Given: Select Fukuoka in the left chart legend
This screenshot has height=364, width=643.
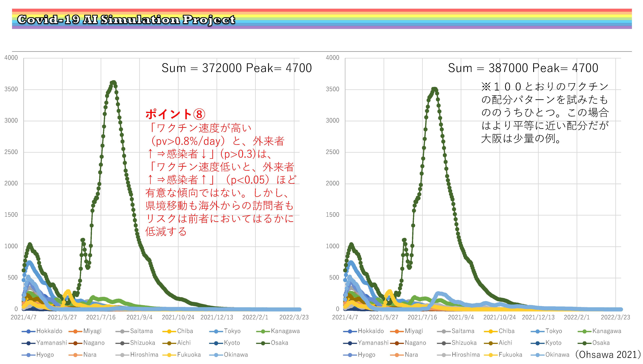Looking at the screenshot, I should tap(181, 355).
